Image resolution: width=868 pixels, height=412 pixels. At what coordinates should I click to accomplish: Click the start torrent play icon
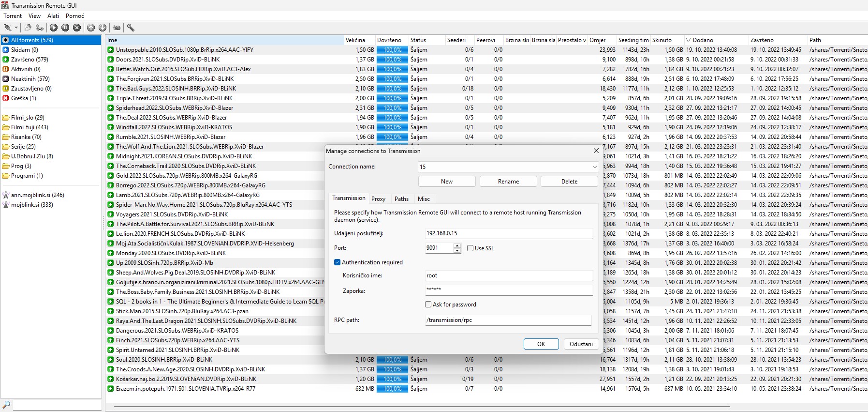pos(54,28)
